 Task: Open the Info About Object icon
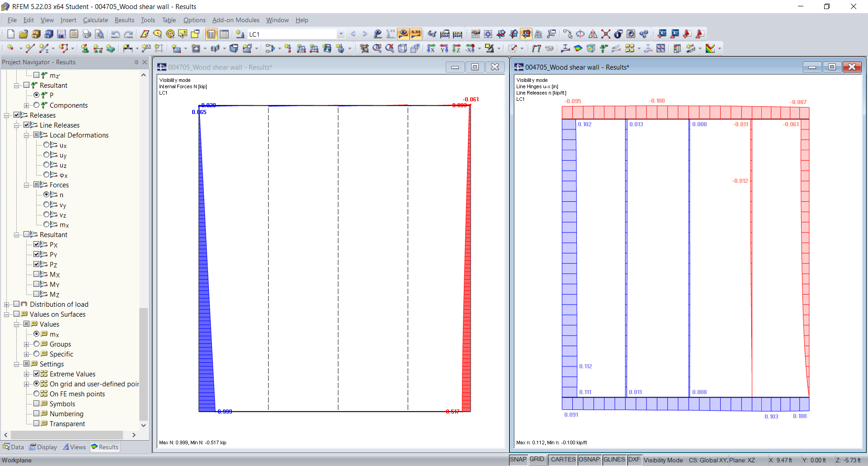[618, 34]
